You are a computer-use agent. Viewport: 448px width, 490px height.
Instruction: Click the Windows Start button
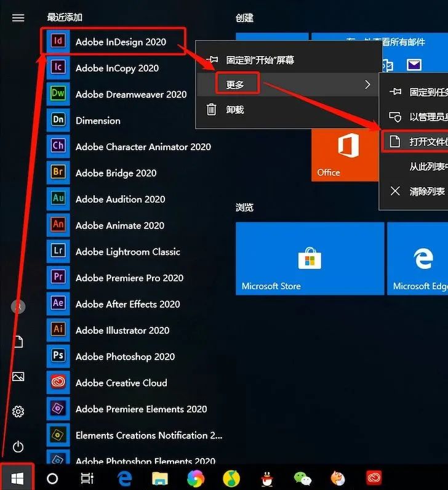pyautogui.click(x=17, y=478)
